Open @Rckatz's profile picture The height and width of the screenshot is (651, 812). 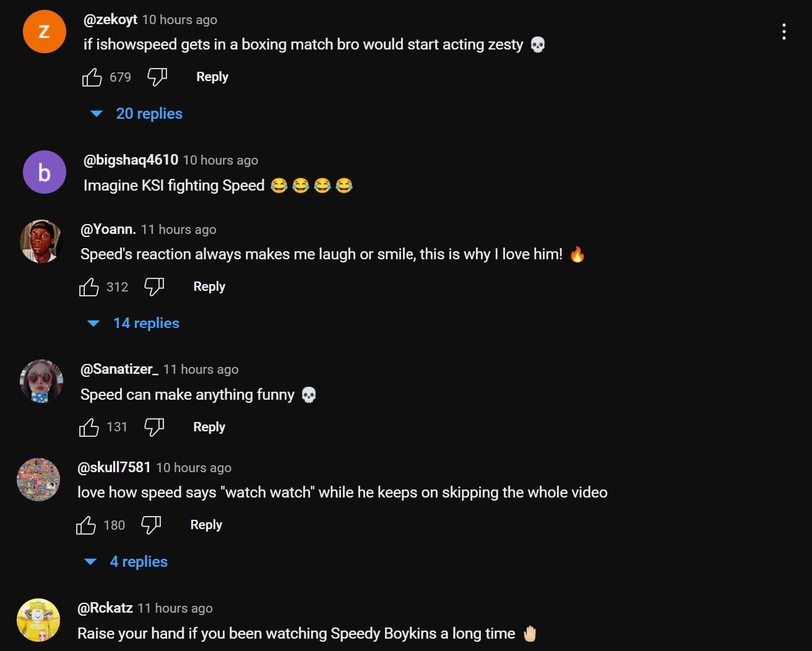(x=38, y=619)
